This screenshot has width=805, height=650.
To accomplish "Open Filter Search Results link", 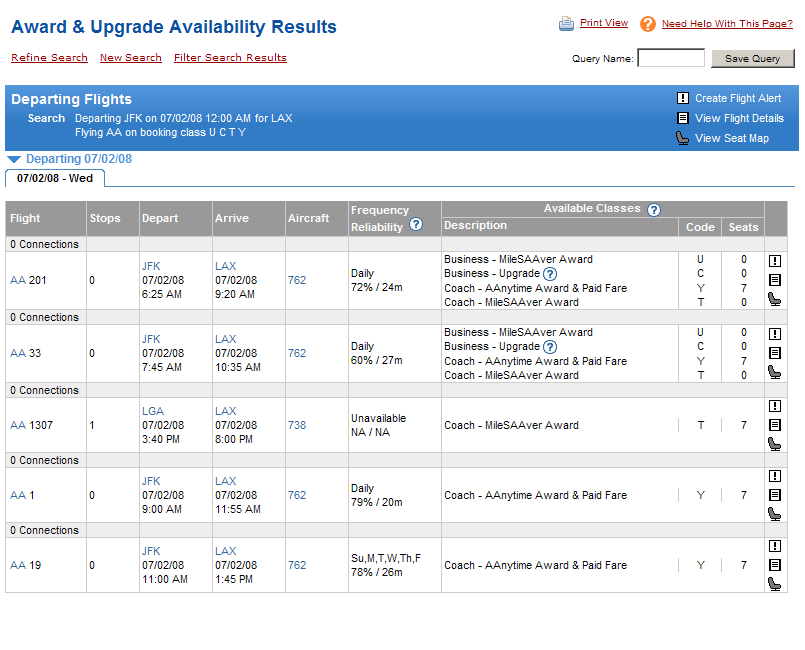I will point(230,58).
